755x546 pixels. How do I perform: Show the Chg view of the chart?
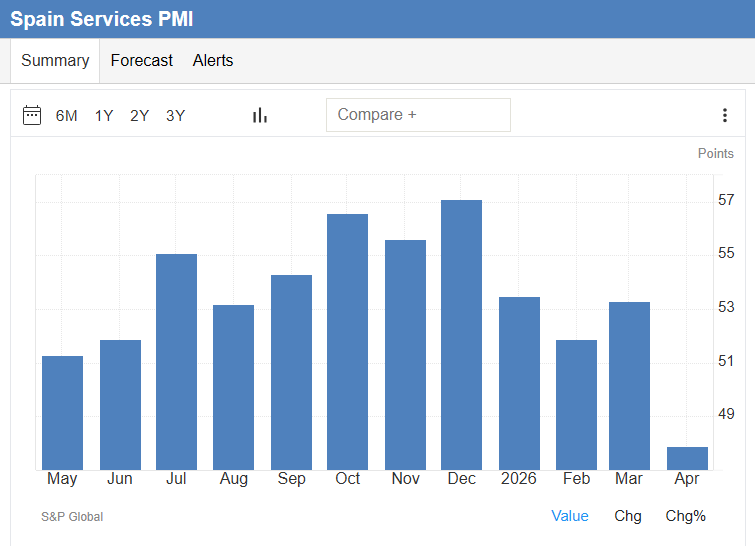coord(628,516)
